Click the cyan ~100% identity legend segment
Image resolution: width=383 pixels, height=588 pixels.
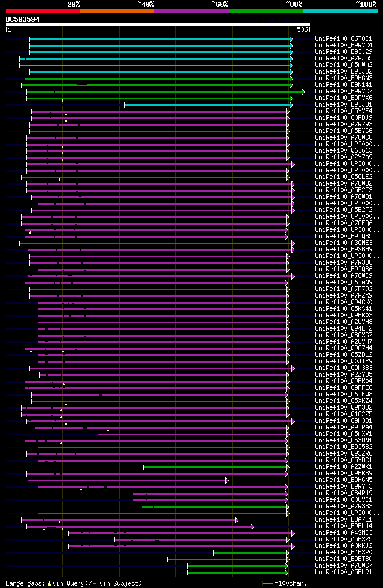click(340, 11)
